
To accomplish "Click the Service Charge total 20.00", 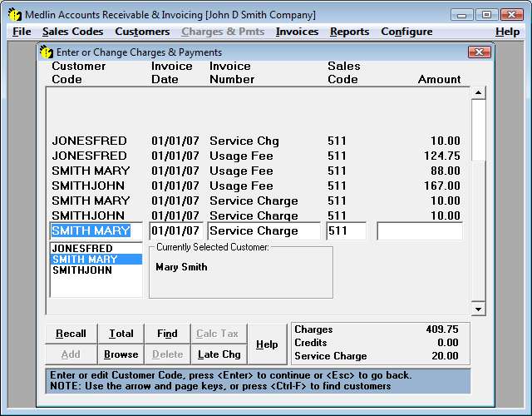I will click(x=445, y=356).
